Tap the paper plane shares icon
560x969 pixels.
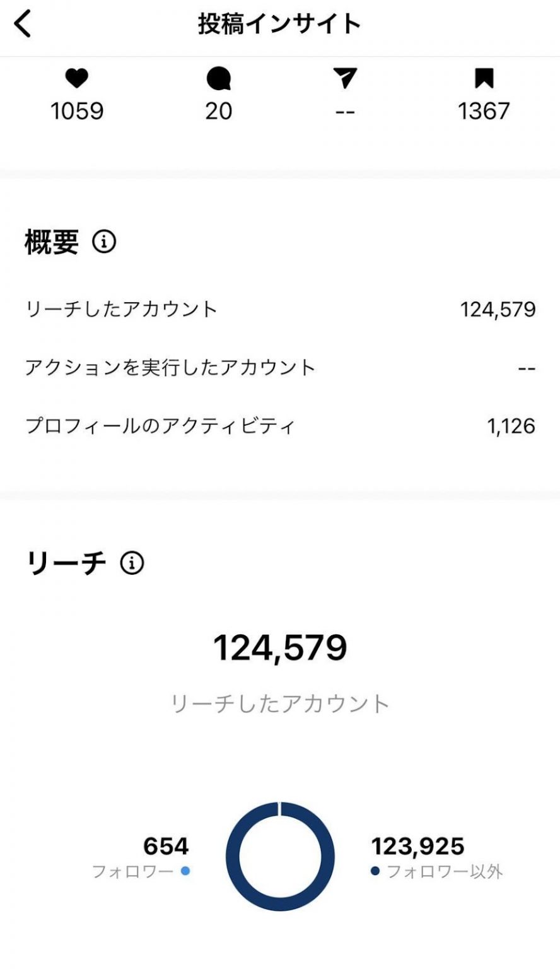coord(345,79)
